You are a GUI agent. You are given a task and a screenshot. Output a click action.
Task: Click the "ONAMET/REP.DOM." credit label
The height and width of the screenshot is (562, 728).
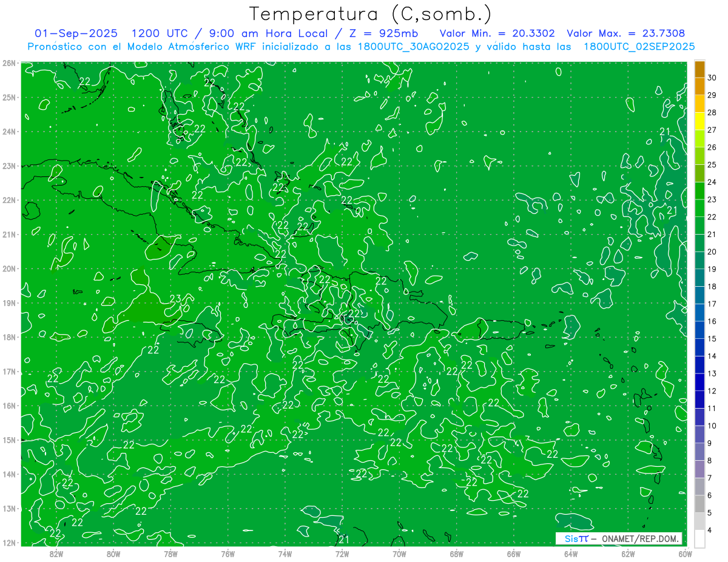pos(641,539)
